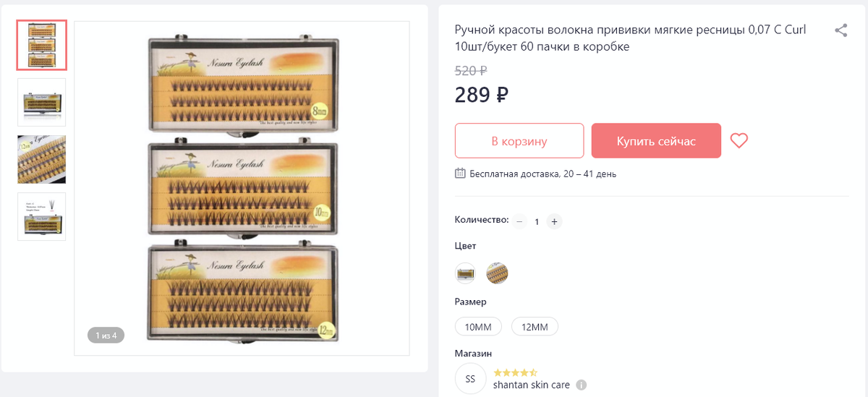Viewport: 868px width, 397px height.
Task: Choose the second color swatch
Action: click(x=497, y=273)
